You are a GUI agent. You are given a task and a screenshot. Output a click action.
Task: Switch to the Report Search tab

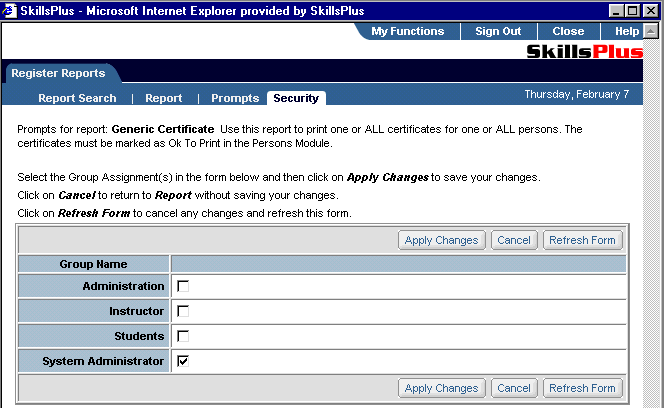tap(77, 98)
